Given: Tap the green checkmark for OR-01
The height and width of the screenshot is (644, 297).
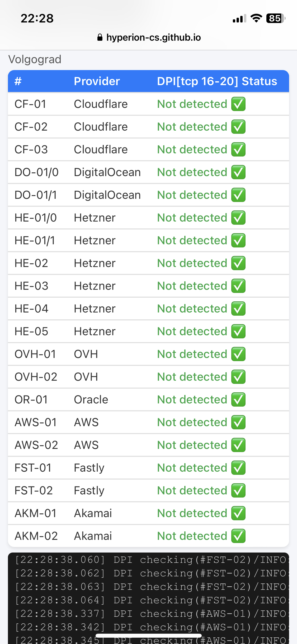Looking at the screenshot, I should [x=238, y=399].
